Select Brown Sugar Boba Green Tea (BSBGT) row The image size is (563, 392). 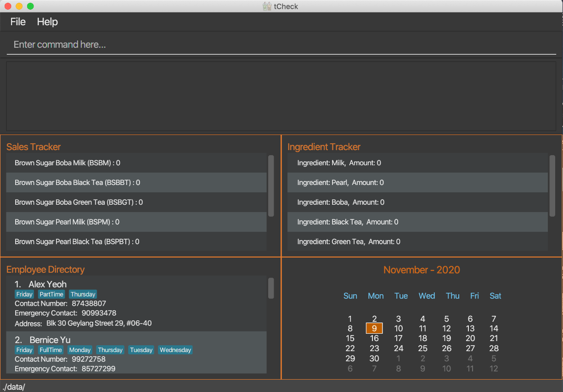(136, 202)
